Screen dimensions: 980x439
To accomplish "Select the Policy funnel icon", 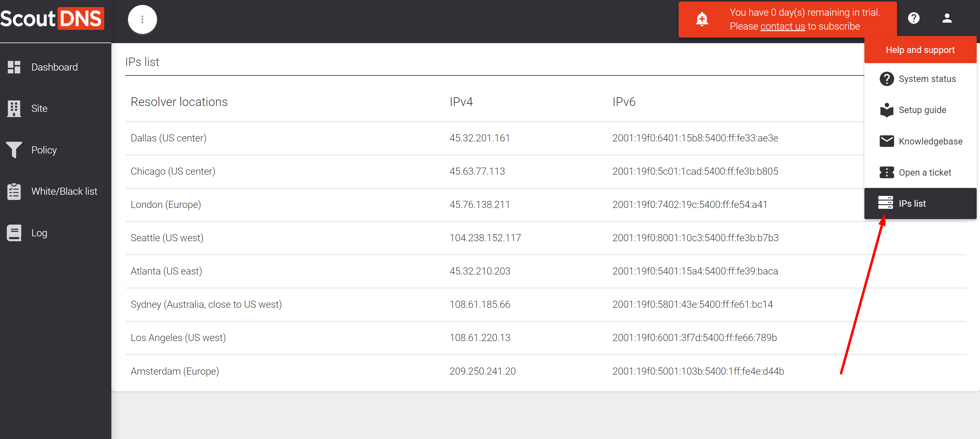I will [14, 150].
